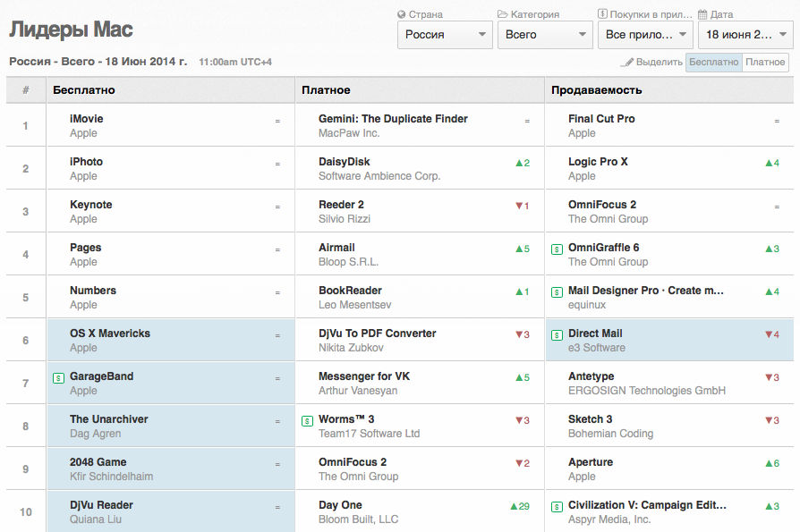800x532 pixels.
Task: Toggle highlighting for Paid apps
Action: (x=765, y=62)
